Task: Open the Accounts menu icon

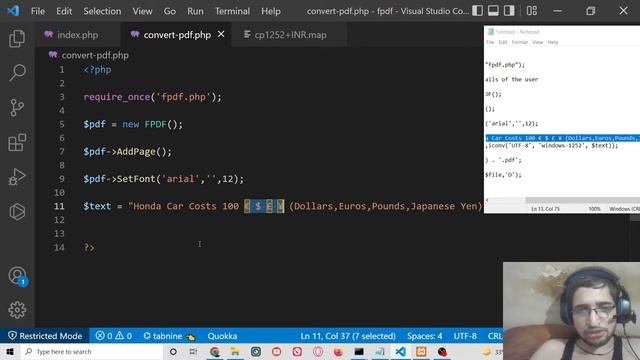Action: 17,276
